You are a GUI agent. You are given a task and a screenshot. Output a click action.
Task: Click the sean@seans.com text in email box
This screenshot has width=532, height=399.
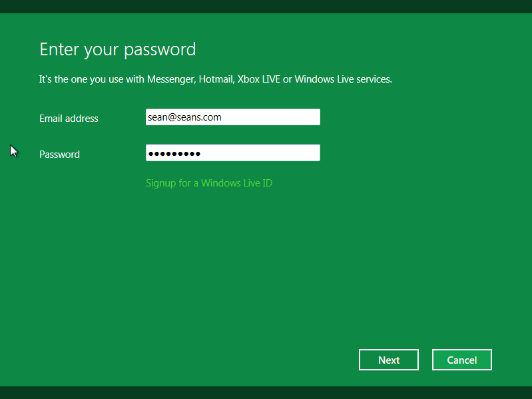click(184, 117)
